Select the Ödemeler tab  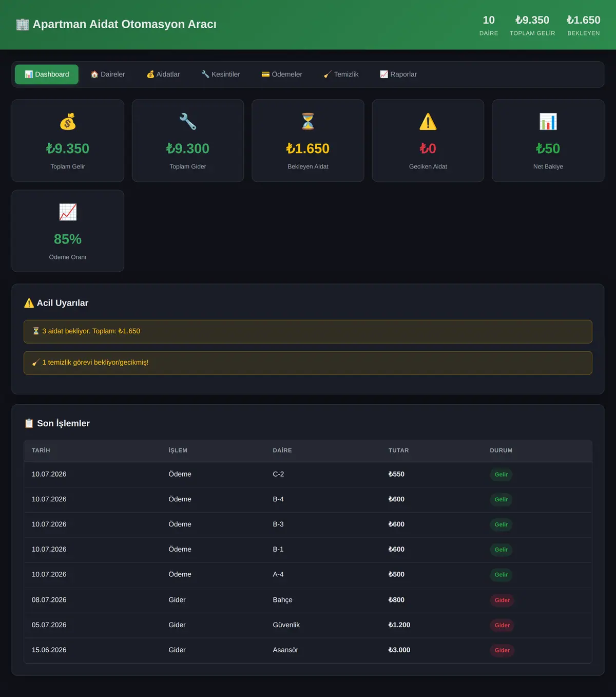tap(282, 74)
